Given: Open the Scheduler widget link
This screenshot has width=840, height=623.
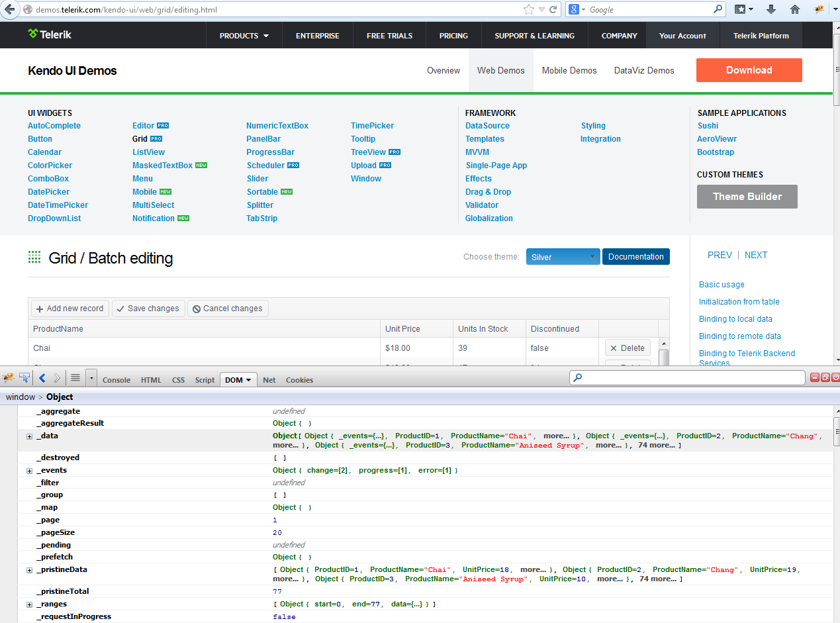Looking at the screenshot, I should pyautogui.click(x=265, y=166).
